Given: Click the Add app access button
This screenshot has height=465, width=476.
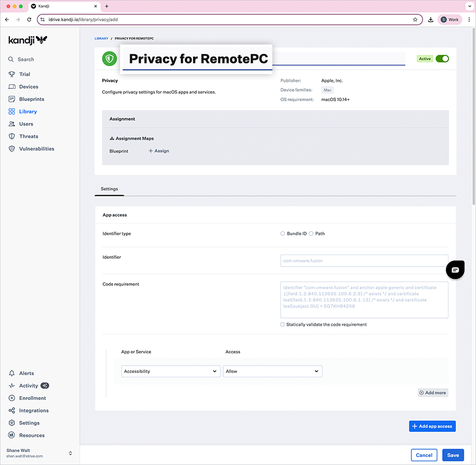Looking at the screenshot, I should pyautogui.click(x=432, y=426).
